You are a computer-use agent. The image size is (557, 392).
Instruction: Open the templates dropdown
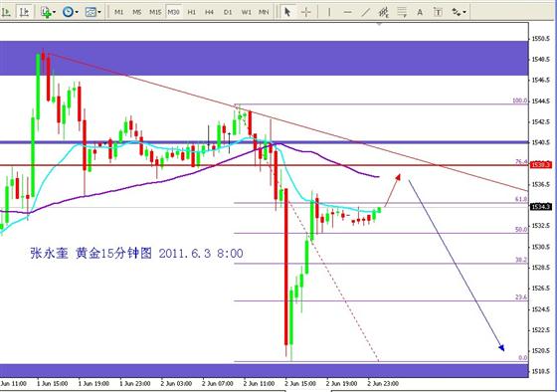tap(99, 12)
